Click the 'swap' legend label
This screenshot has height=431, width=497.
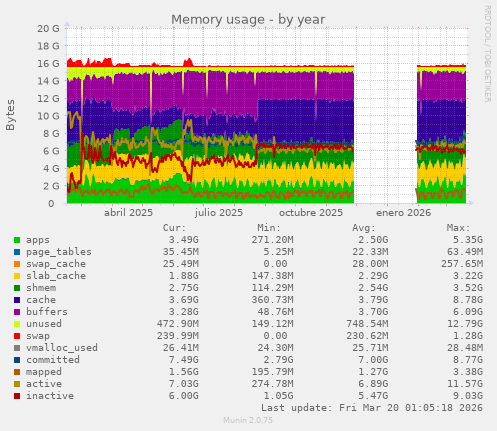coord(38,336)
